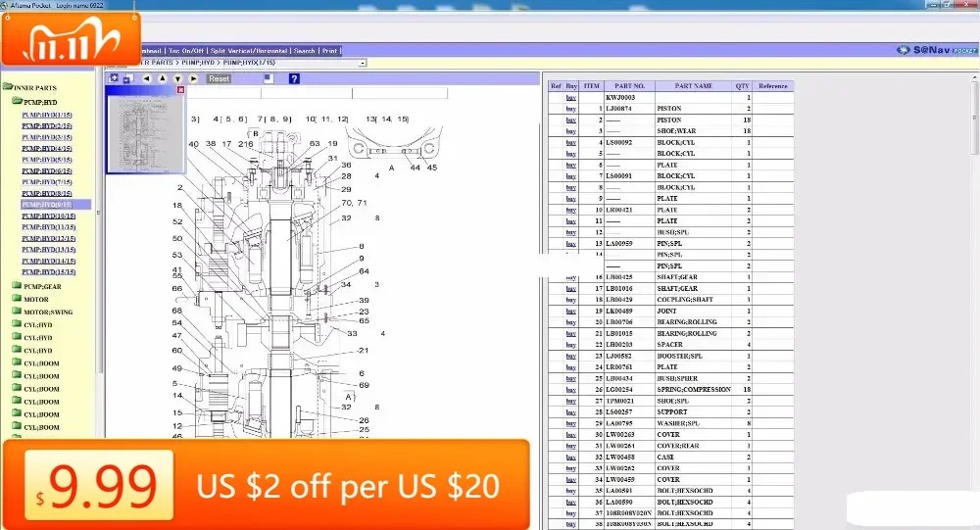Collapse the PUMP;HYD open folder

pyautogui.click(x=17, y=101)
